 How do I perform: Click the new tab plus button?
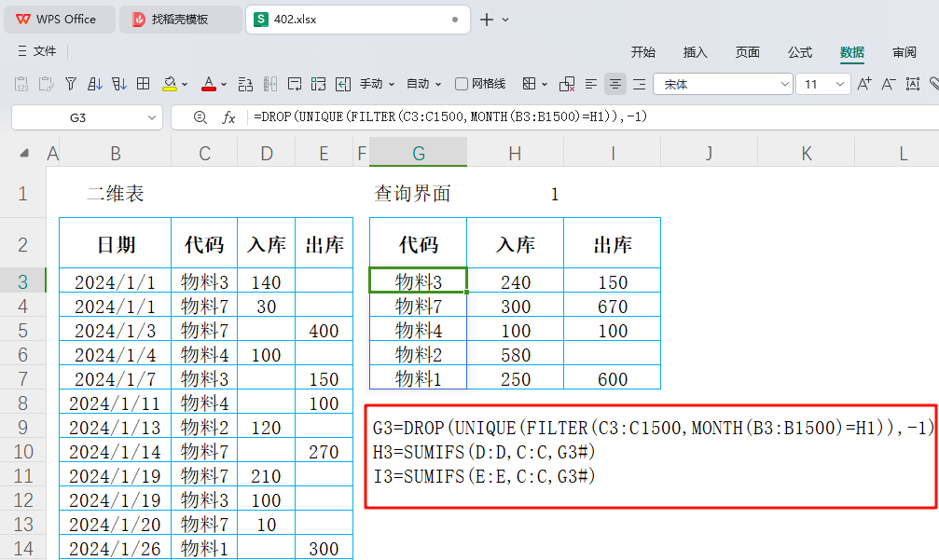pos(487,20)
